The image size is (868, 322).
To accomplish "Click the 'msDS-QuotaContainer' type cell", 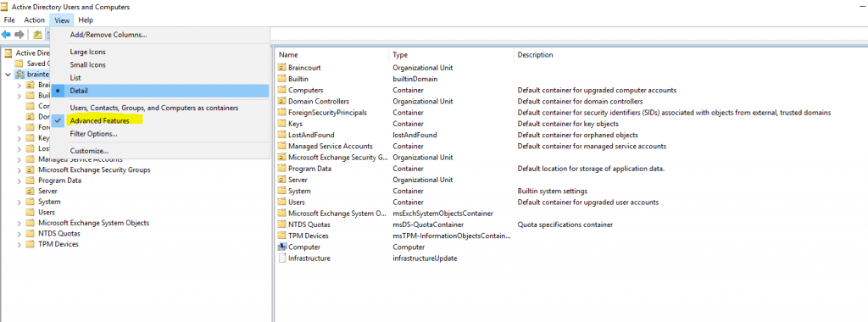I will tap(428, 225).
